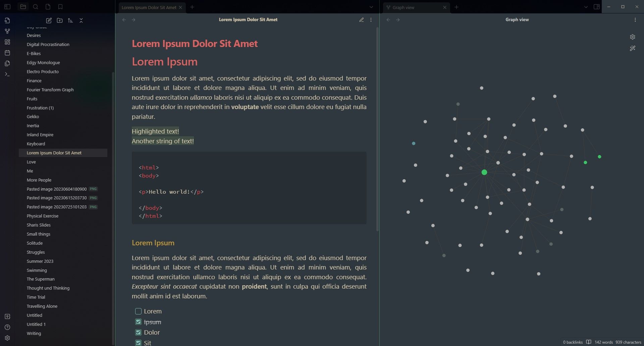This screenshot has height=346, width=644.
Task: Change the file sort order
Action: (70, 20)
